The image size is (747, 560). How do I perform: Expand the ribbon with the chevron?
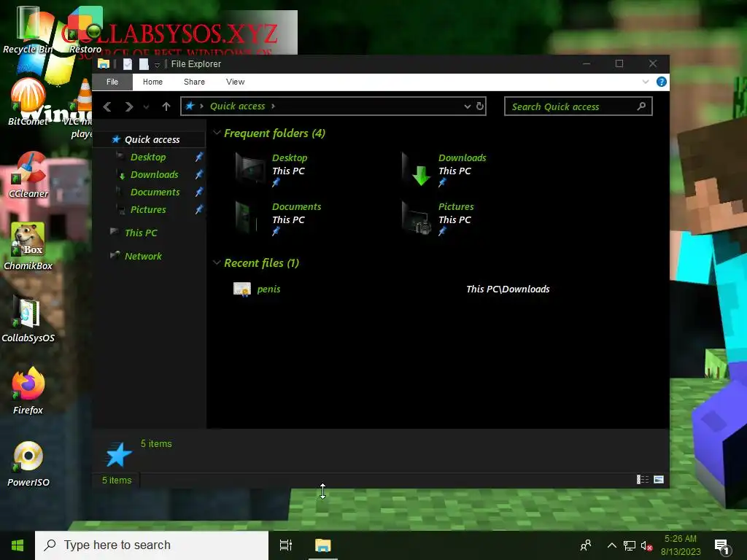646,82
